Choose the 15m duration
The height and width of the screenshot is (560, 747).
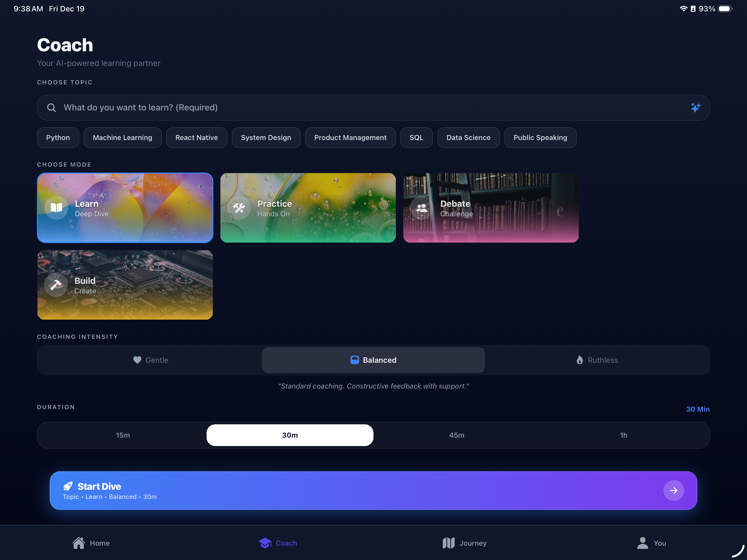123,435
